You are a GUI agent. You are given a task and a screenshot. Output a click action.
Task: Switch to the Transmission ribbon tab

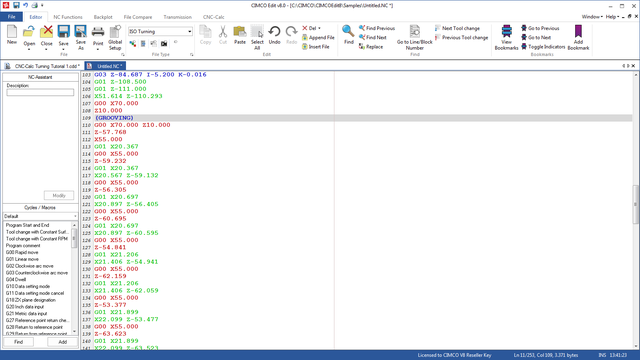point(178,17)
